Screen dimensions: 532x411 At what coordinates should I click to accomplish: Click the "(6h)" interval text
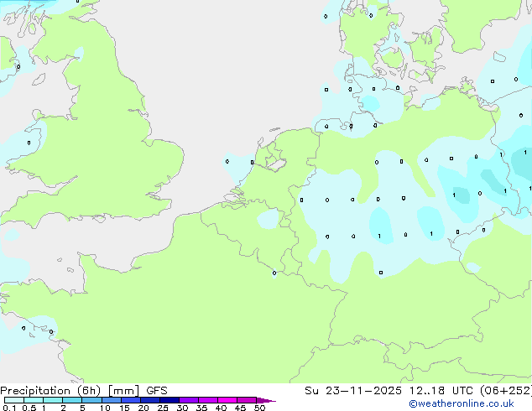[89, 391]
